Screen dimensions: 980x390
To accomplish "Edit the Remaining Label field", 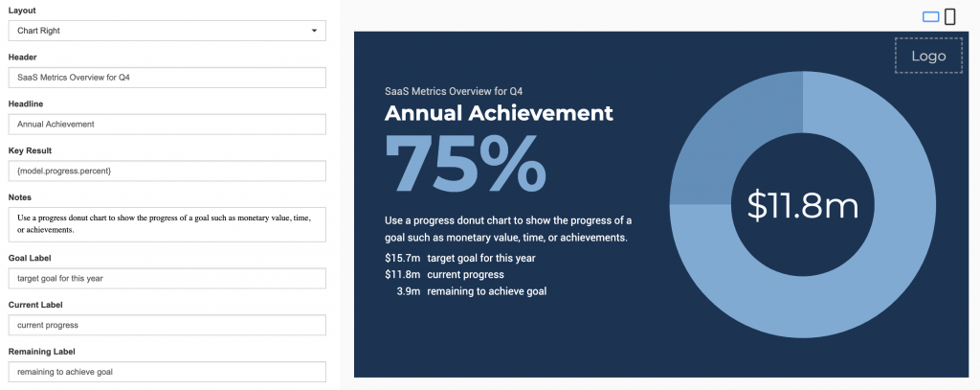I will (167, 372).
